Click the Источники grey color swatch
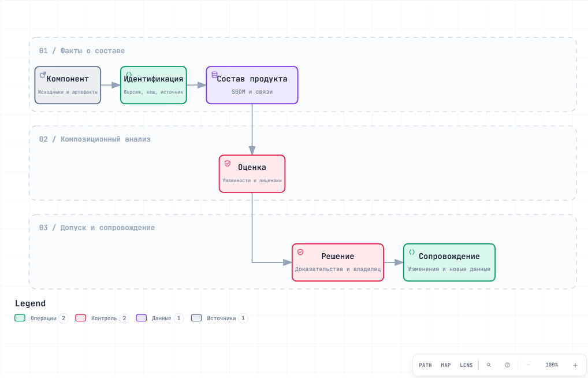Viewport: 588px width, 378px height. click(196, 318)
